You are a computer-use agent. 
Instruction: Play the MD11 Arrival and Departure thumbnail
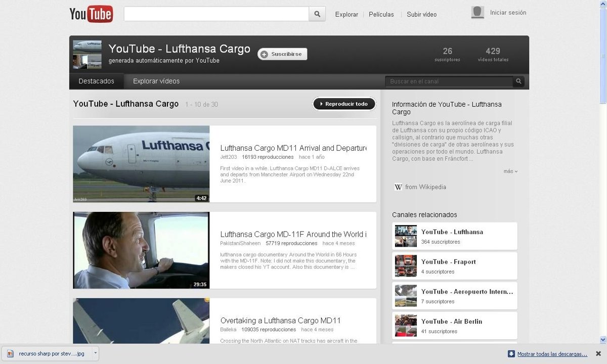pyautogui.click(x=141, y=164)
